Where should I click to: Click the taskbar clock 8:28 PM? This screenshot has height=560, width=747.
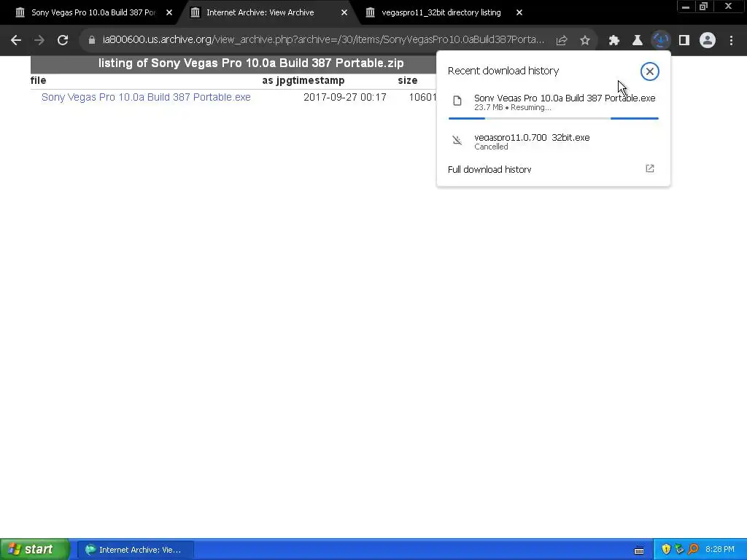coord(720,550)
